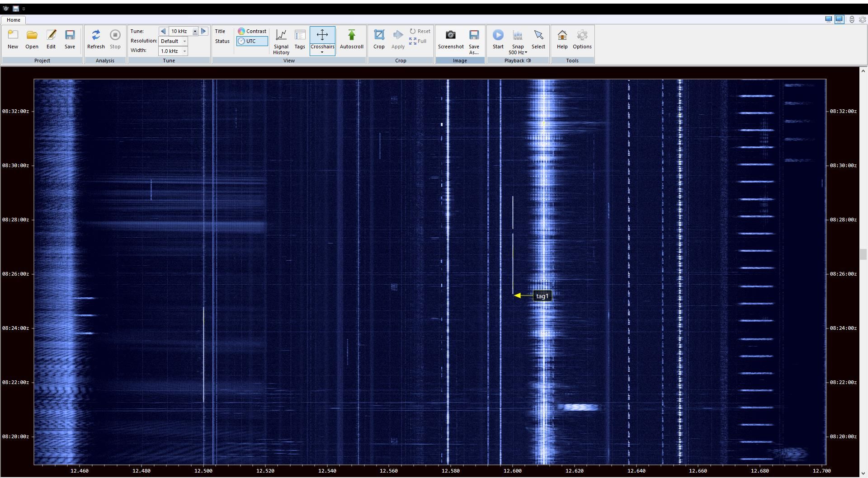
Task: Click the vertical scrollbar thumb
Action: (x=863, y=254)
